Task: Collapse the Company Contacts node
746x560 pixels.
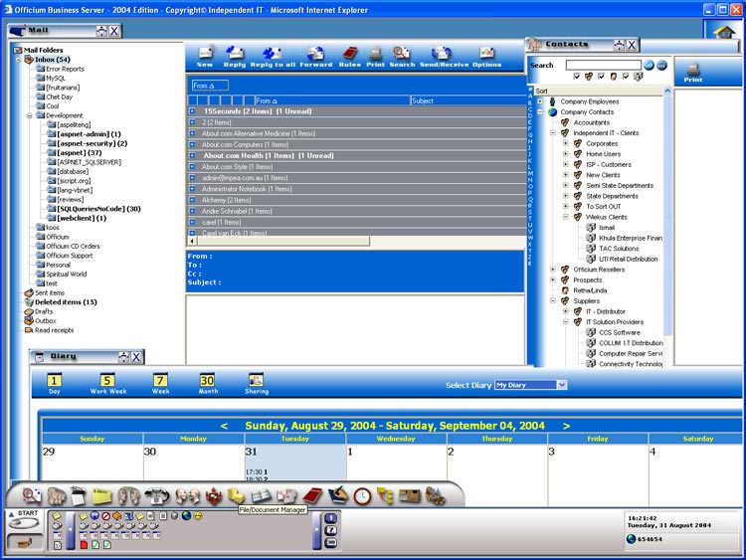Action: (540, 111)
